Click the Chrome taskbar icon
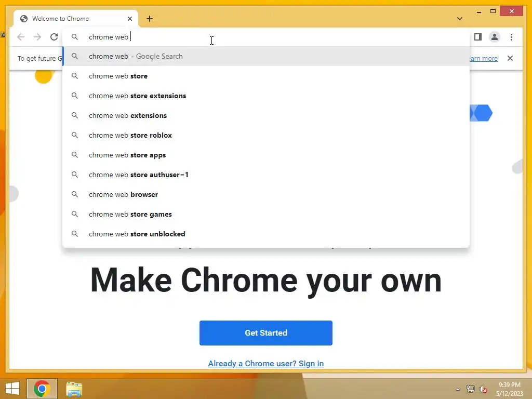 coord(42,389)
